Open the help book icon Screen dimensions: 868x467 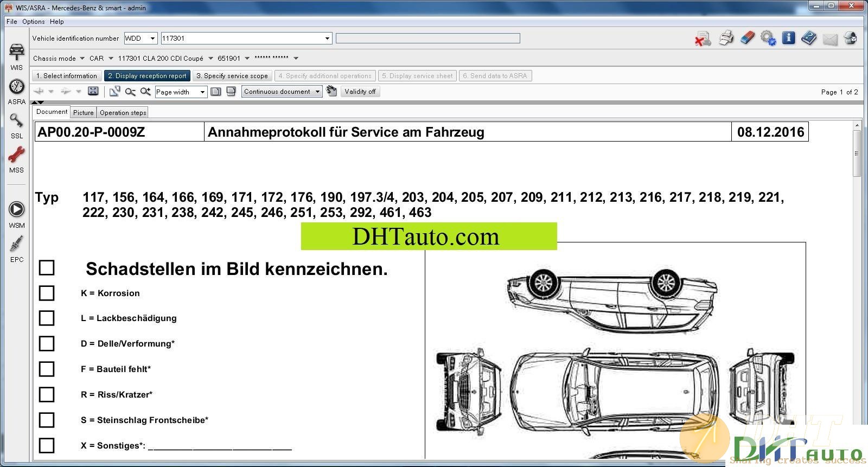pos(809,38)
